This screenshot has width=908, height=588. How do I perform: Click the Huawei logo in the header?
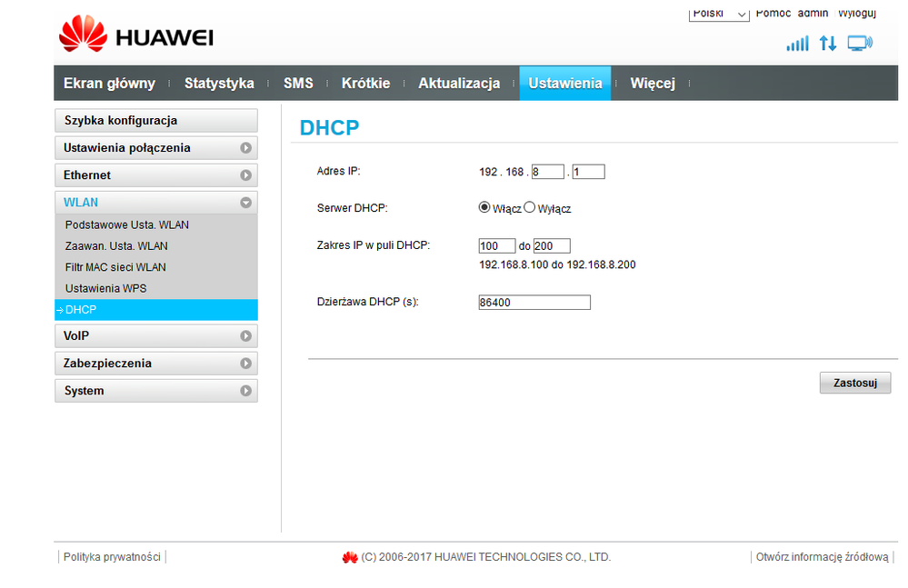pos(136,36)
